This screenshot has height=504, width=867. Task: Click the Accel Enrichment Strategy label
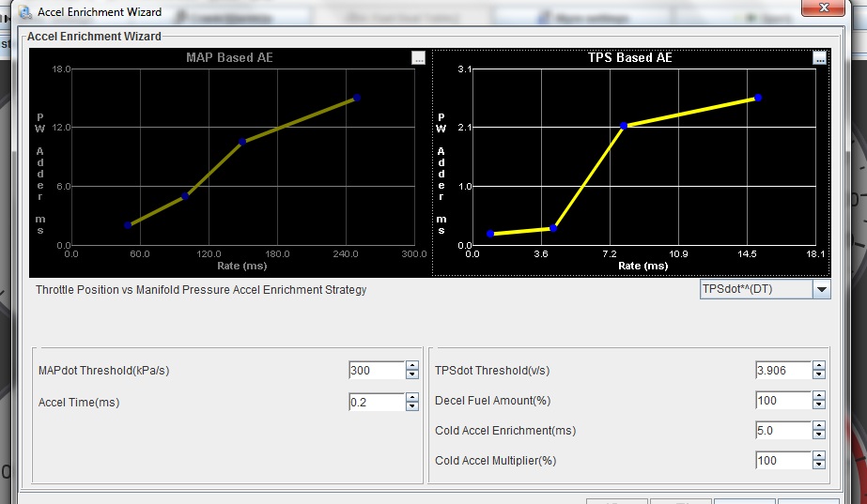pos(201,290)
